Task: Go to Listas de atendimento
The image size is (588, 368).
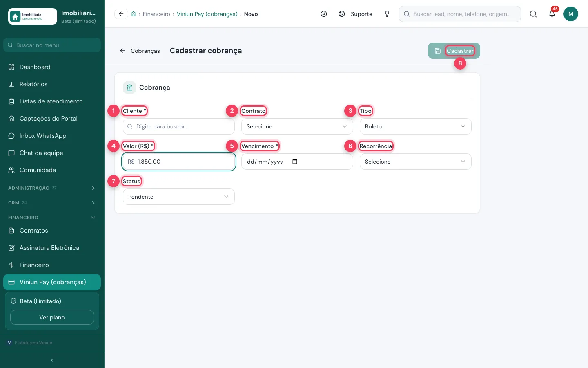Action: pyautogui.click(x=52, y=101)
